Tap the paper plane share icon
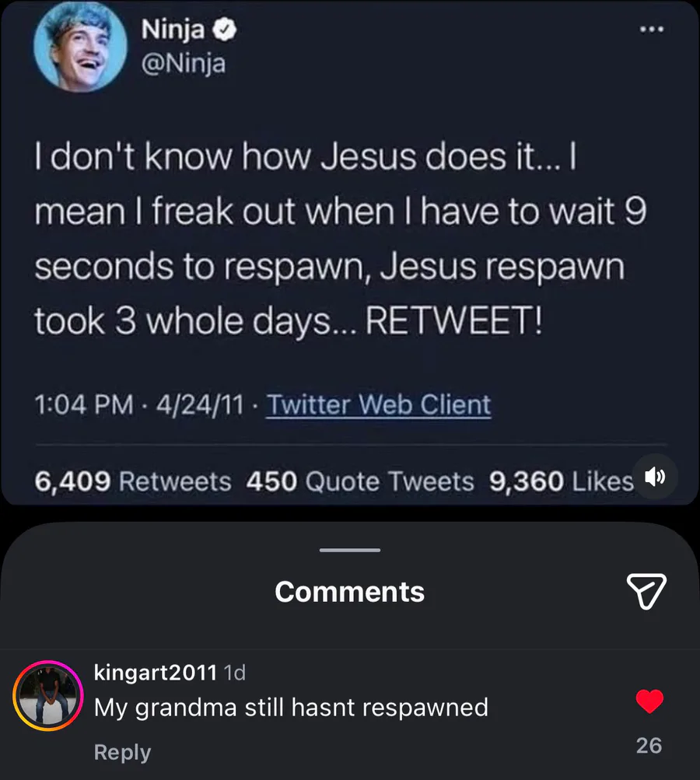The width and height of the screenshot is (700, 780). coord(646,591)
